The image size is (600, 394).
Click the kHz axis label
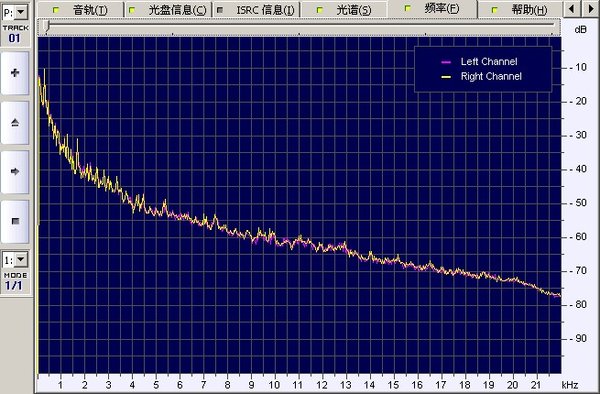[569, 385]
